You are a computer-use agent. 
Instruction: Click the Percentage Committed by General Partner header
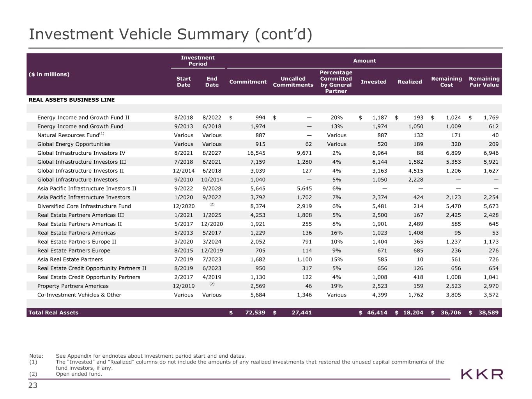pos(336,82)
